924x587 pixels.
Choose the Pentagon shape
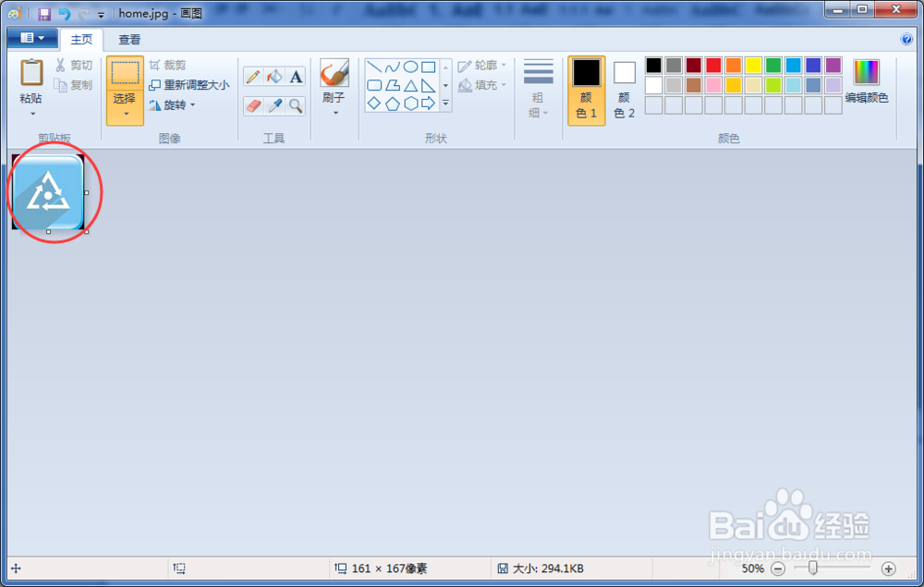[x=393, y=104]
